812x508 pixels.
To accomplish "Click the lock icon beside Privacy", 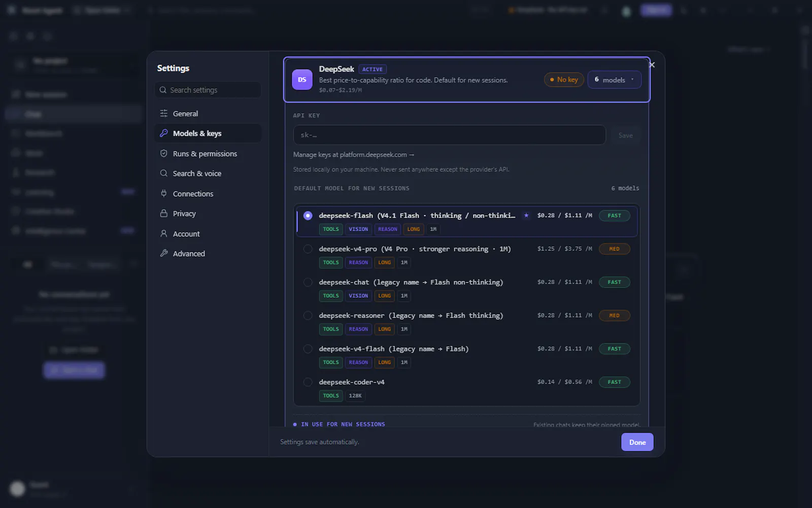I will point(163,213).
